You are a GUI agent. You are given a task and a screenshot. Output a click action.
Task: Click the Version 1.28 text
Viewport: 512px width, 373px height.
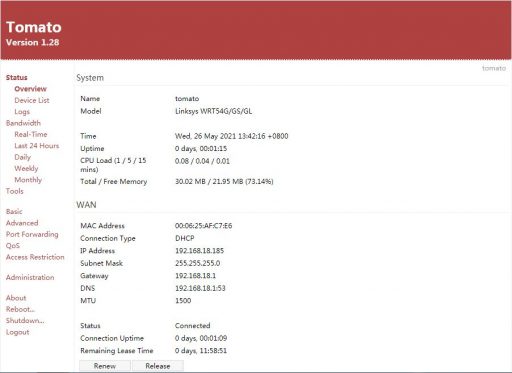tap(32, 42)
